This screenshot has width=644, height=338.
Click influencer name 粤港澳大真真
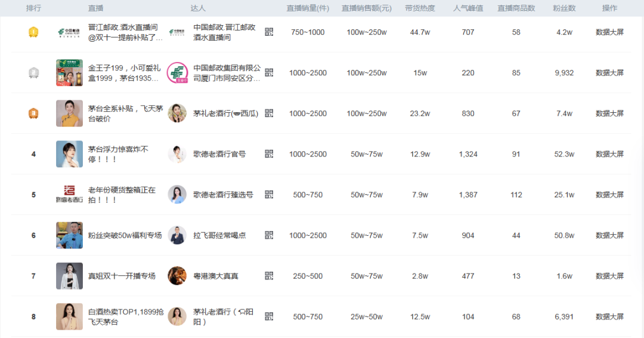pos(216,276)
